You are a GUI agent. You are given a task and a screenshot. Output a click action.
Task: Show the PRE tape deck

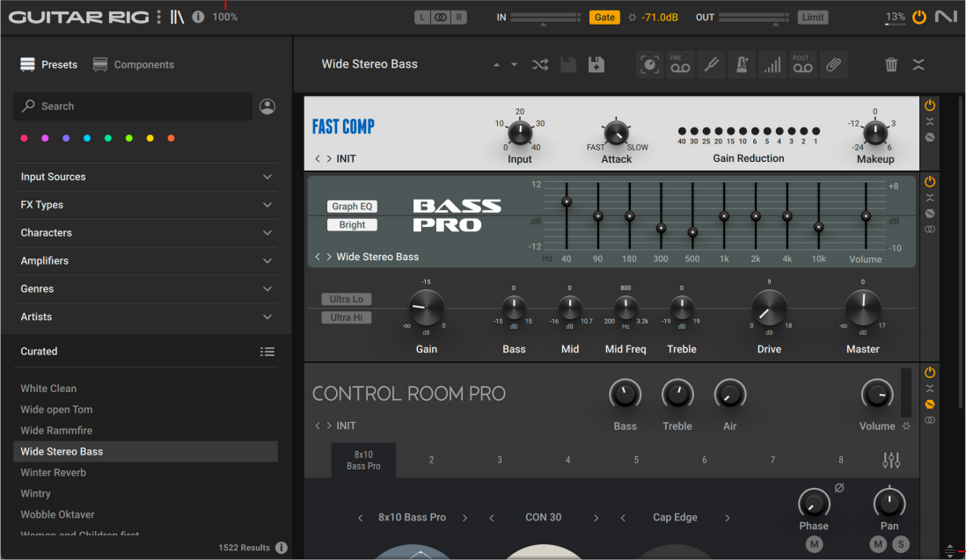(x=680, y=65)
